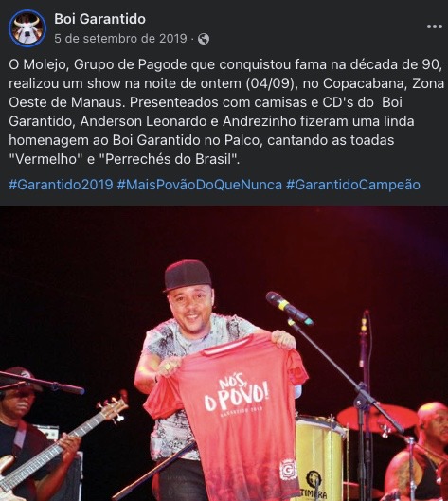Open the #Garantido2019 hashtag

coord(61,185)
